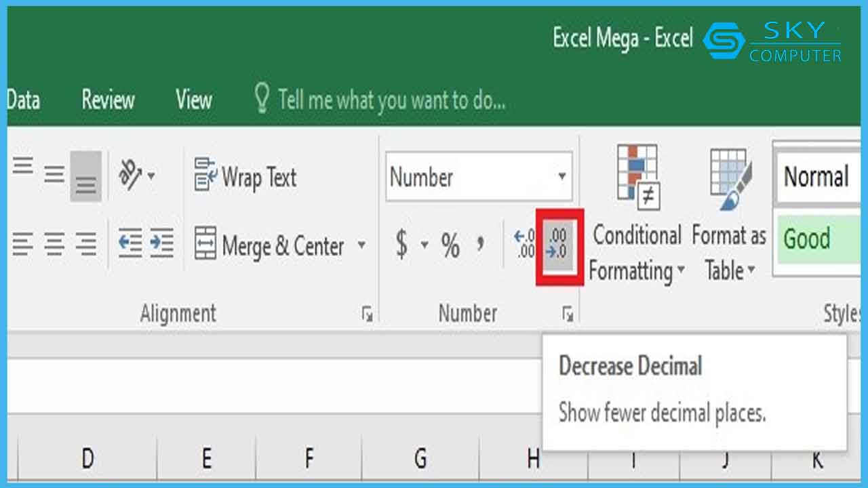Select Align Left icon
Image resolution: width=868 pixels, height=488 pixels.
[x=22, y=243]
